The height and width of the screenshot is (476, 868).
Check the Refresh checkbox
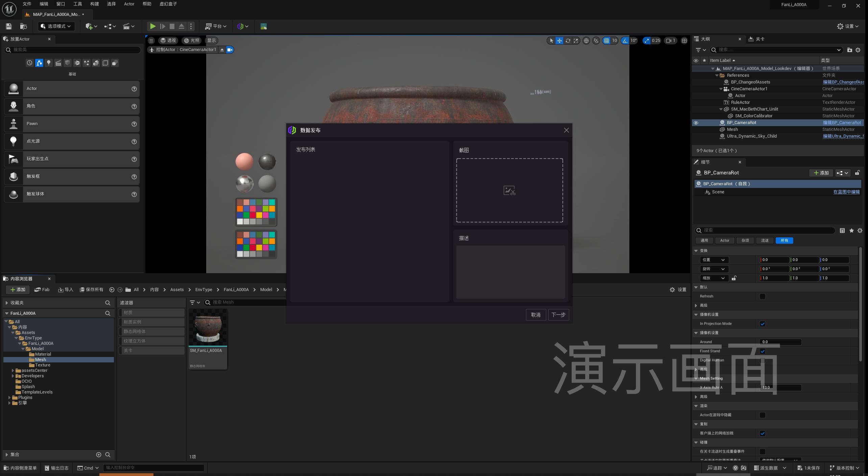click(763, 296)
